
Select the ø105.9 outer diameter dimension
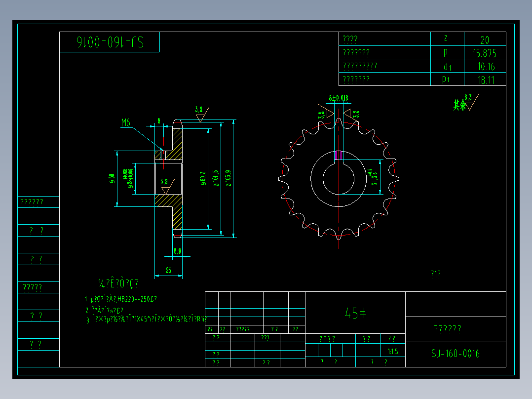(x=228, y=178)
